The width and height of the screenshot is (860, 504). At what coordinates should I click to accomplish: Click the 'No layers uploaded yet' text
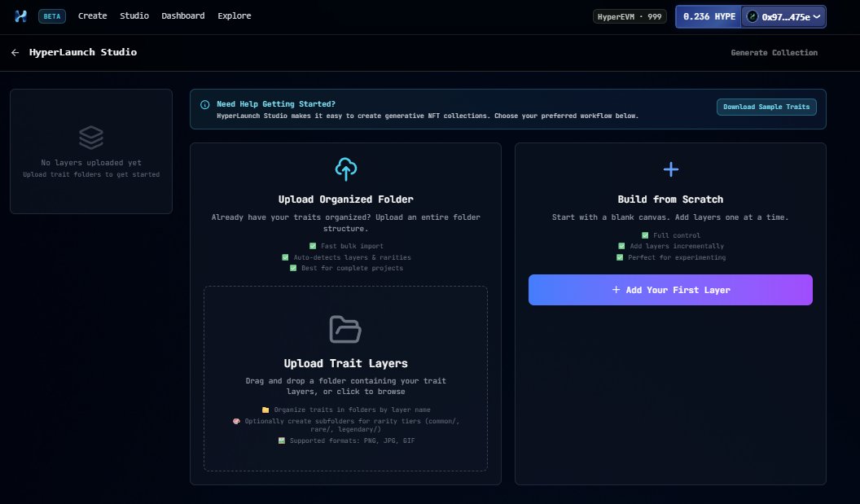(x=91, y=163)
